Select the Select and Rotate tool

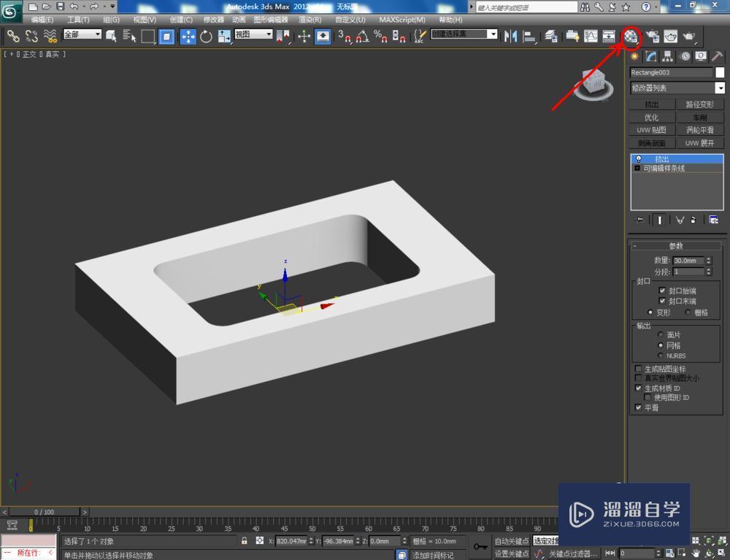[x=207, y=35]
